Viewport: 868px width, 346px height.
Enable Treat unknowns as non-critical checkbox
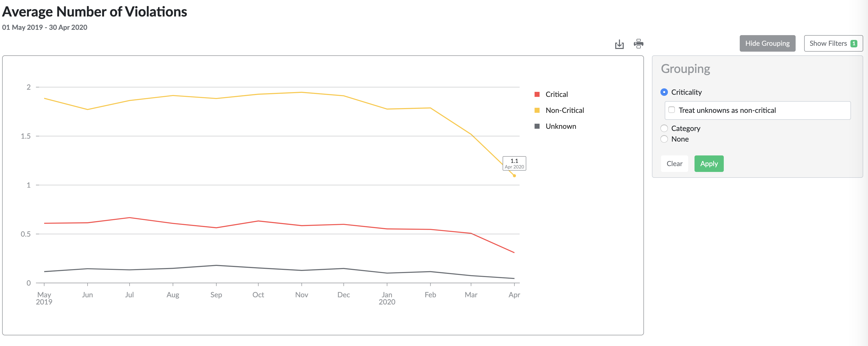coord(672,110)
